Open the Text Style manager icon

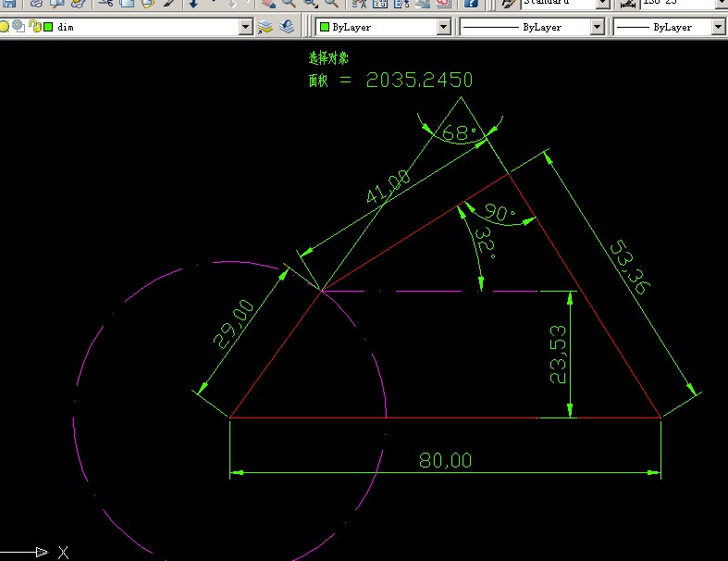coord(508,4)
